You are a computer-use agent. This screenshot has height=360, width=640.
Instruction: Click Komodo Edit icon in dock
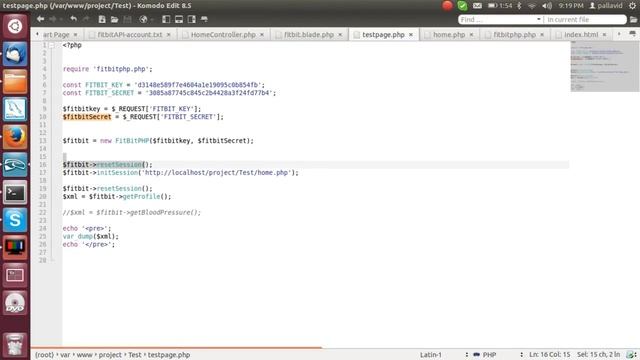click(x=15, y=164)
